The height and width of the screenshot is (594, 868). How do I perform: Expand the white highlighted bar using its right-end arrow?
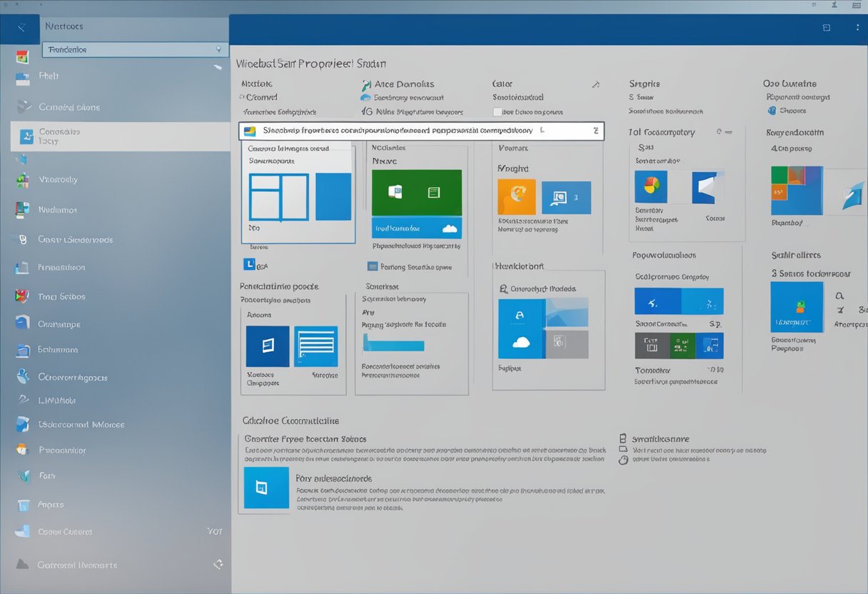tap(595, 131)
